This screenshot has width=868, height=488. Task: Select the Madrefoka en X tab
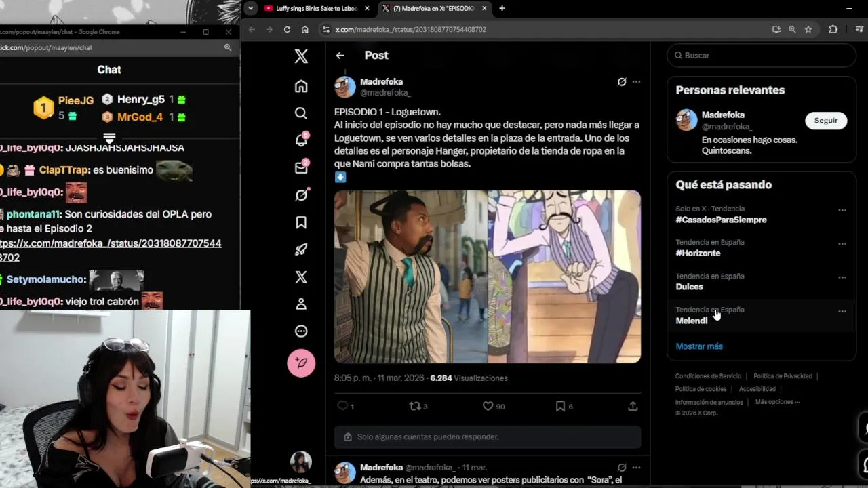click(433, 8)
